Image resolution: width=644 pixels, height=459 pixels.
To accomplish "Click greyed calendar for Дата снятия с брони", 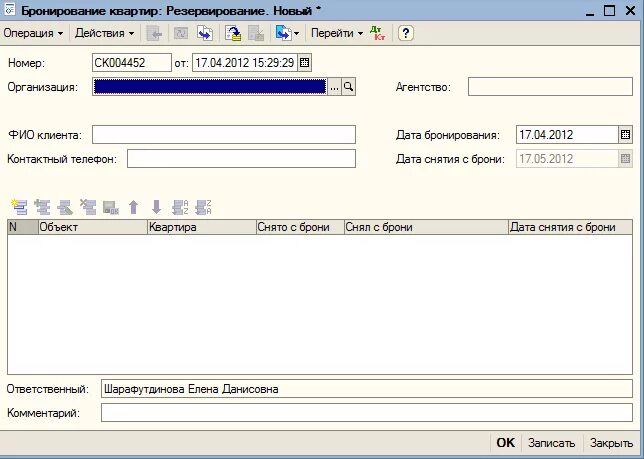I will click(625, 159).
